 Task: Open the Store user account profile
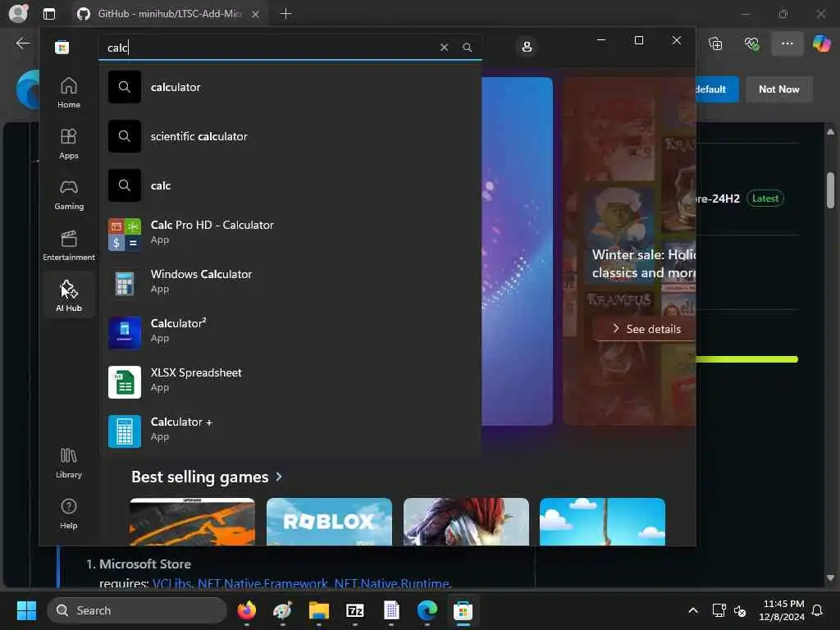click(527, 47)
